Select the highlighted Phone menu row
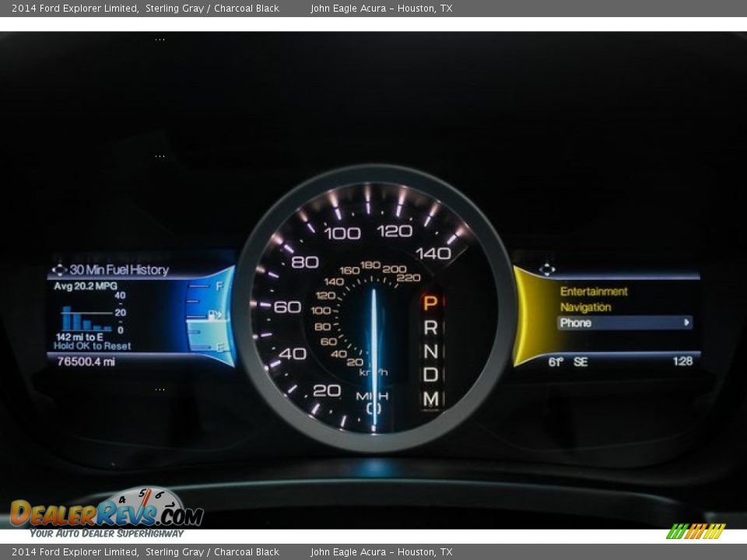This screenshot has width=747, height=560. point(624,323)
